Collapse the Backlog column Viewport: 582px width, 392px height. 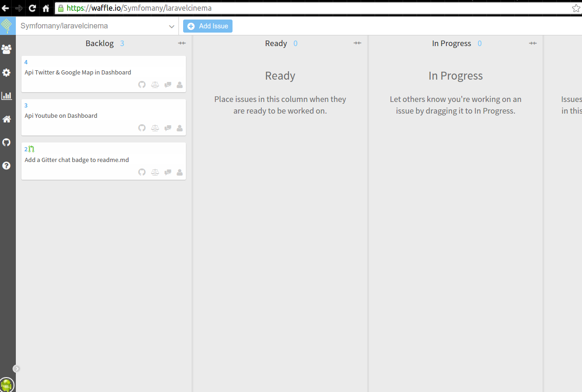[182, 43]
